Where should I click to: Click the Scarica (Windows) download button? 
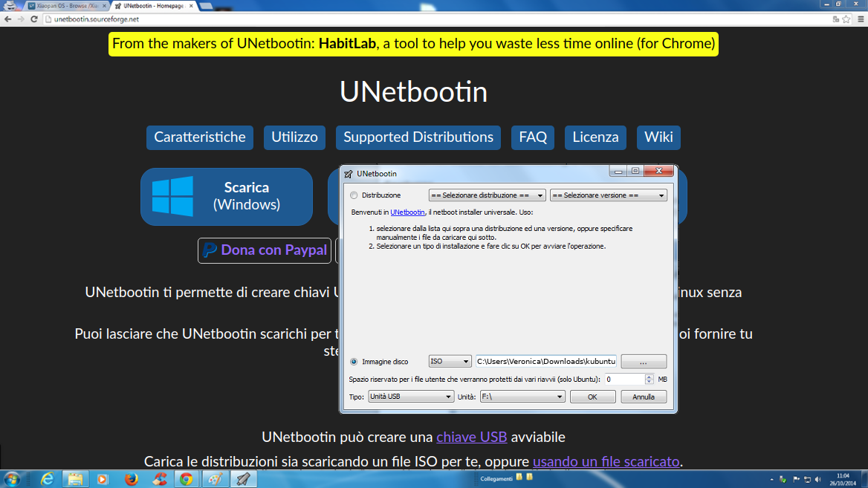click(227, 196)
